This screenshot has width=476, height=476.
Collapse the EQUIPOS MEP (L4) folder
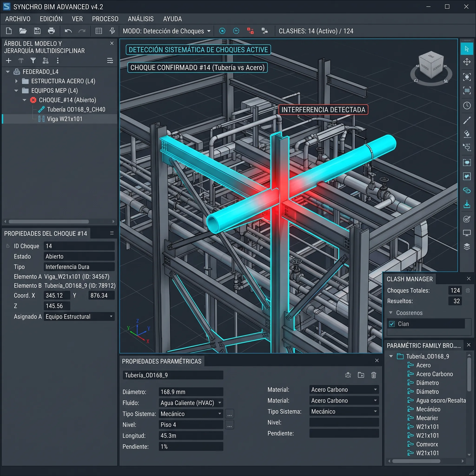pyautogui.click(x=16, y=91)
